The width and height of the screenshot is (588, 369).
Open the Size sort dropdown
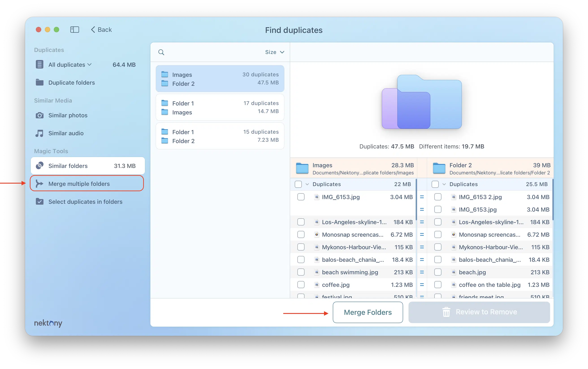coord(275,52)
